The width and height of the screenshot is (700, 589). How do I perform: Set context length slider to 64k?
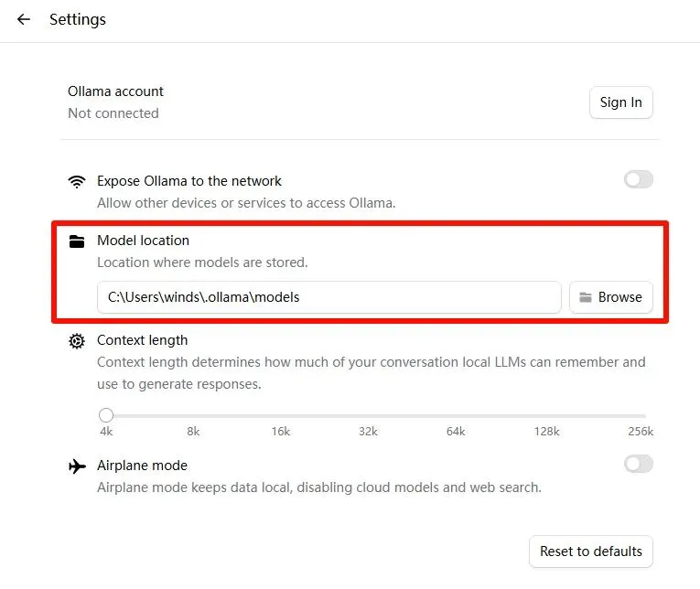456,415
